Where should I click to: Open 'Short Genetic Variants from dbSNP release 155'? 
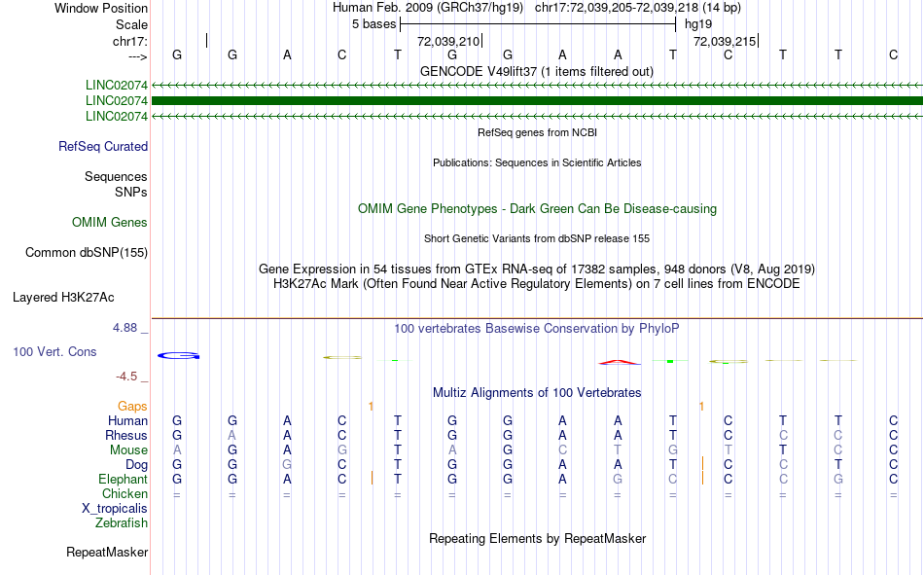(537, 238)
